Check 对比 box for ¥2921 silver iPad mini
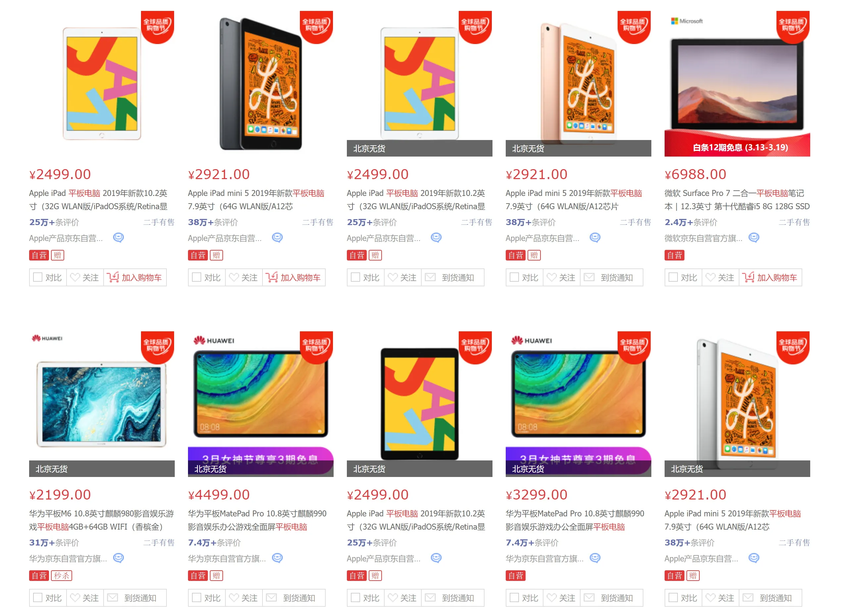The height and width of the screenshot is (616, 841). [673, 597]
